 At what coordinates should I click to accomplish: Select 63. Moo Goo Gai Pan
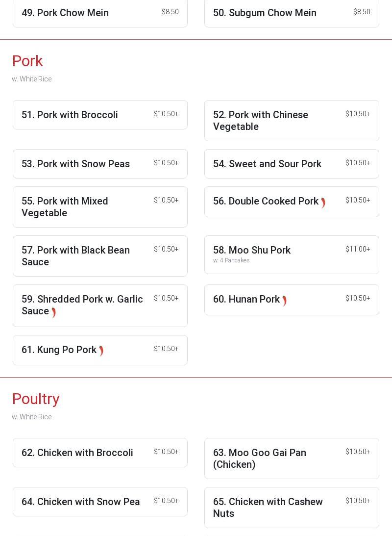point(292,459)
